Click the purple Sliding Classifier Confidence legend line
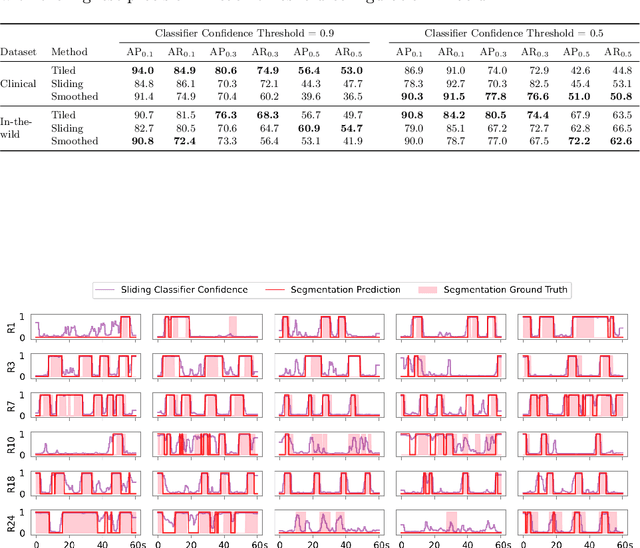The image size is (640, 548). click(107, 290)
